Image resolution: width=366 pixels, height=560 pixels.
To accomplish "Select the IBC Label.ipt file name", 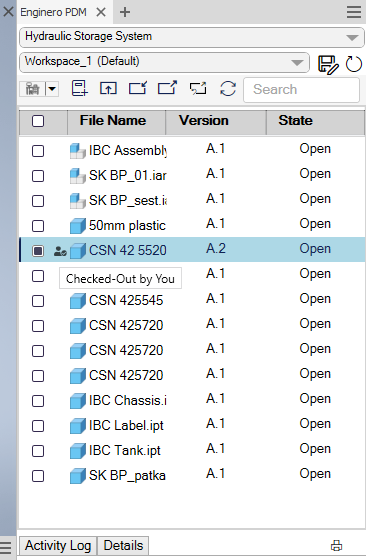I will coord(126,426).
